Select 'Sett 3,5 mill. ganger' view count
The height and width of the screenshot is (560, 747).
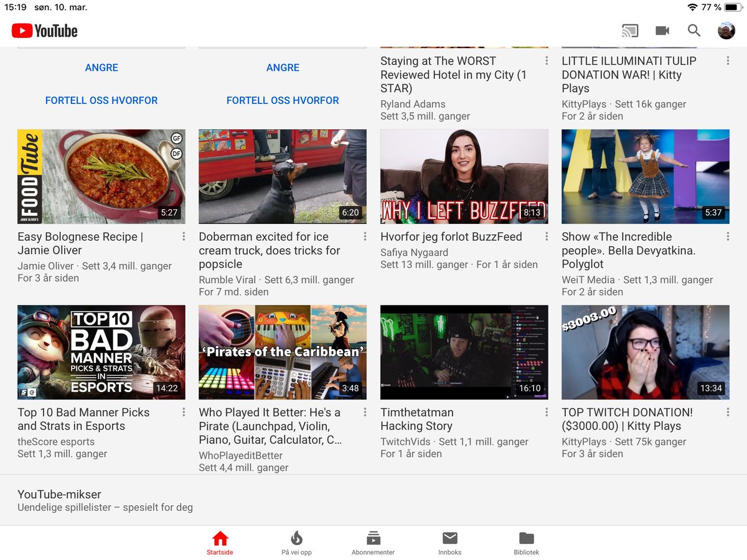425,116
